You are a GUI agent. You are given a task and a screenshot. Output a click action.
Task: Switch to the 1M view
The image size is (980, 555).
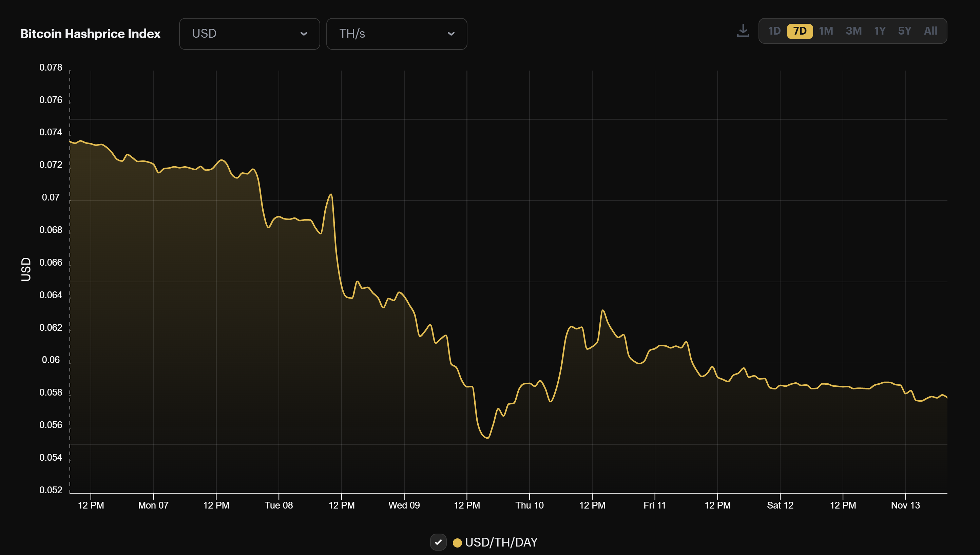pos(826,31)
